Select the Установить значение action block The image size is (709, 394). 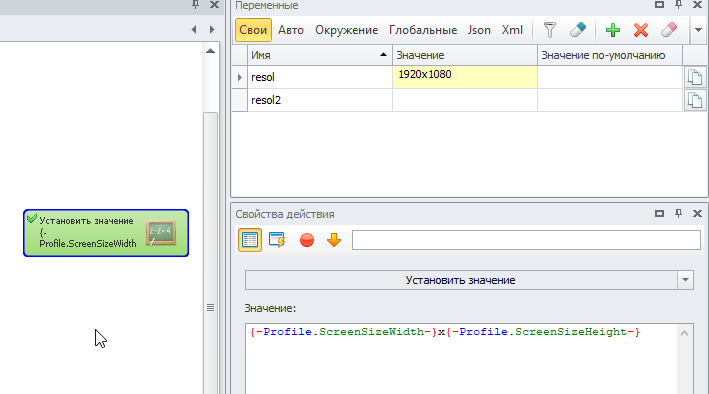point(106,233)
